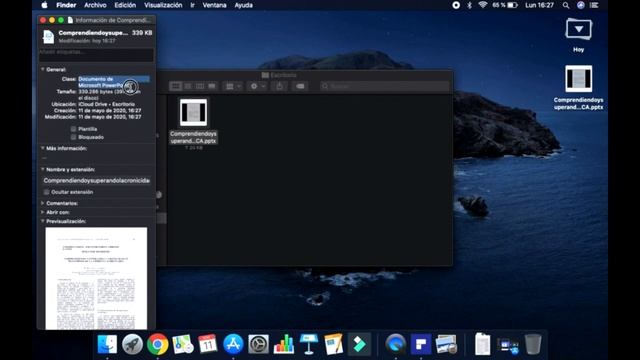Open Keynote podium icon in Dock
Viewport: 640px width, 360px height.
(309, 344)
